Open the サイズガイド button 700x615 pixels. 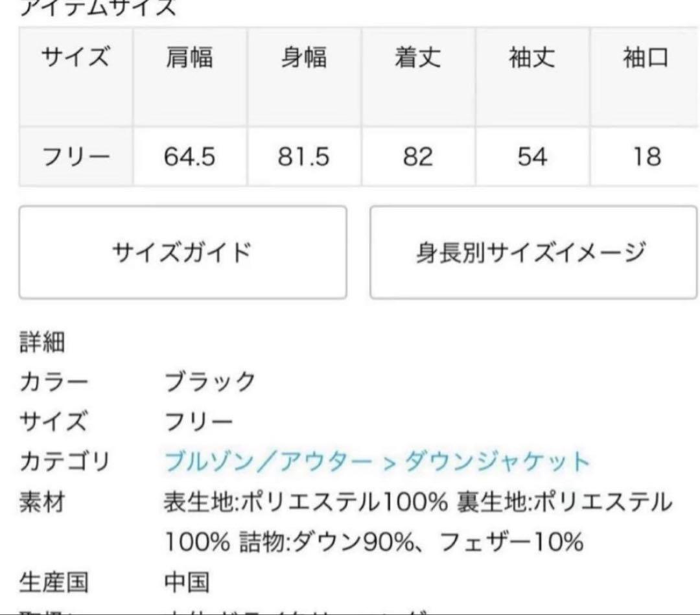click(x=182, y=252)
